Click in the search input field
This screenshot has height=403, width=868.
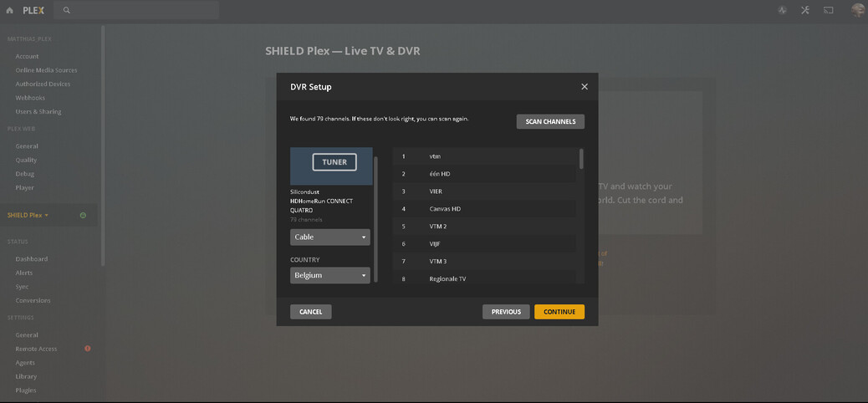(136, 10)
